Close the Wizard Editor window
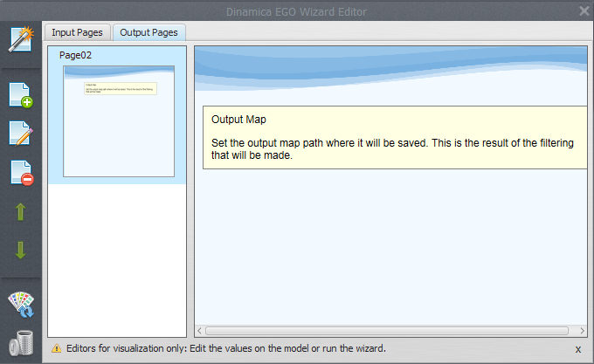The height and width of the screenshot is (364, 594). coord(584,10)
